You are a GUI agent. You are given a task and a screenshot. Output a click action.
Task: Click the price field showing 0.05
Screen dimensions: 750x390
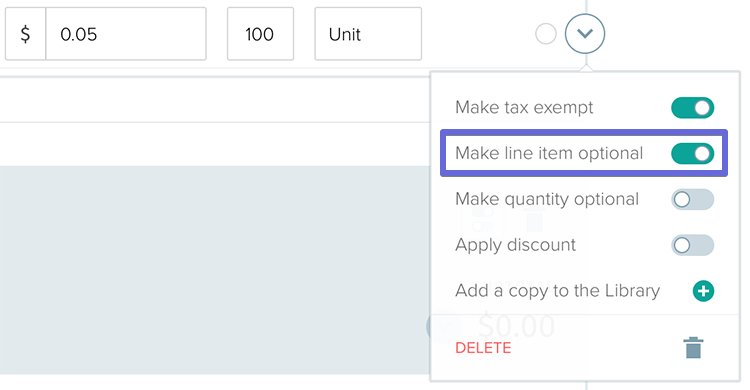point(126,34)
